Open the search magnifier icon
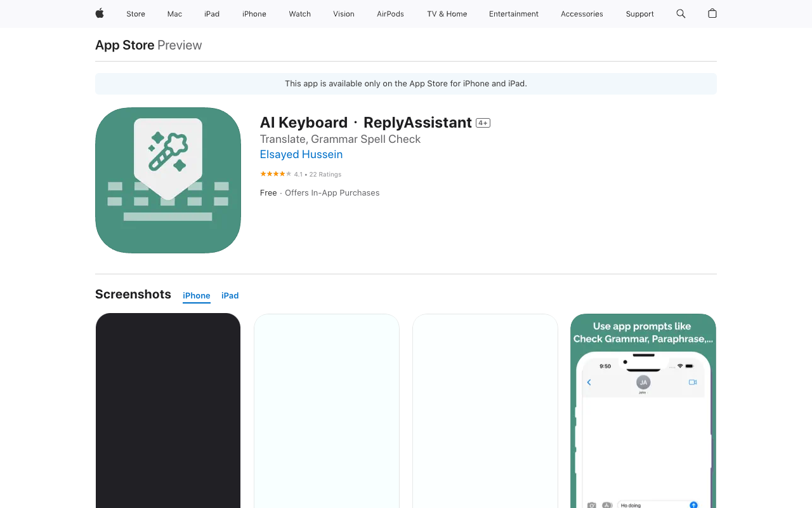The image size is (812, 508). coord(681,13)
